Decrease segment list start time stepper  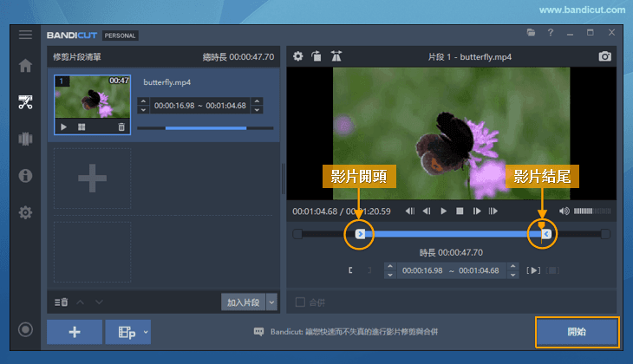click(x=143, y=110)
